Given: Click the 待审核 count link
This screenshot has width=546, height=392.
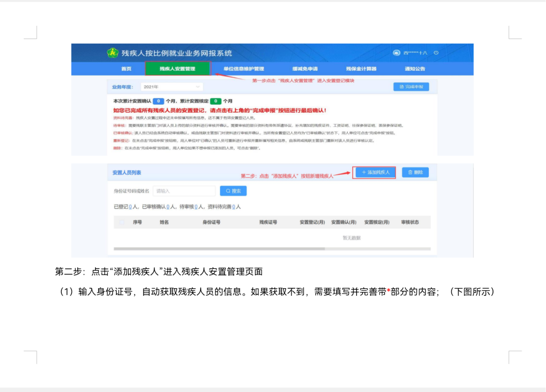Looking at the screenshot, I should point(196,207).
